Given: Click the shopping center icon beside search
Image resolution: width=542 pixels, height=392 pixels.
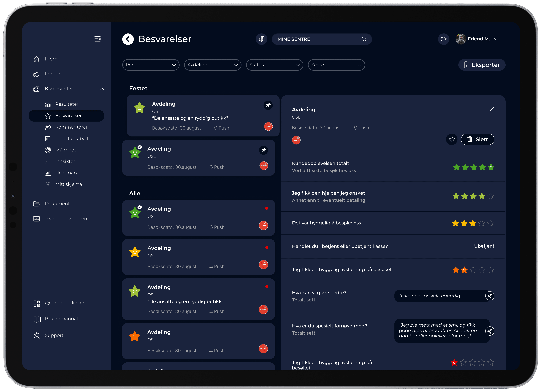Looking at the screenshot, I should point(261,39).
